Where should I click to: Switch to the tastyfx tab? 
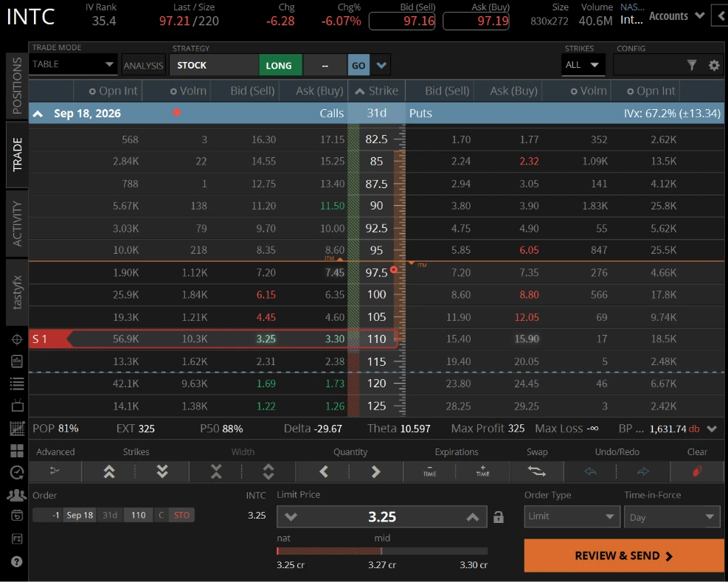(x=17, y=292)
